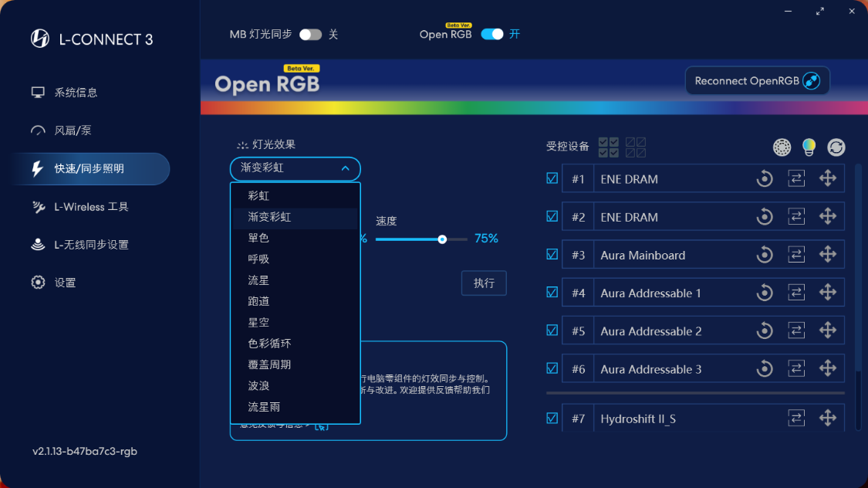The width and height of the screenshot is (868, 488).
Task: Click the version text v2.1.13-b47ba7c3-rgb
Action: tap(85, 451)
